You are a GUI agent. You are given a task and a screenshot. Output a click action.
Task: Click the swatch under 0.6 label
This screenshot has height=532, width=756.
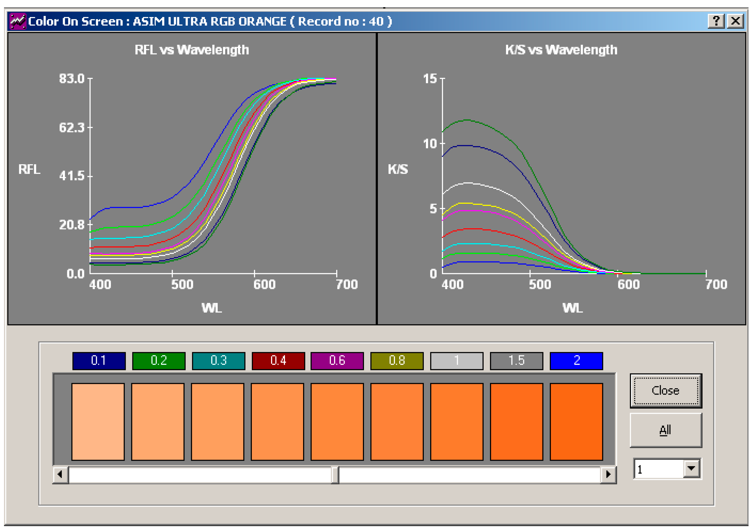coord(337,422)
